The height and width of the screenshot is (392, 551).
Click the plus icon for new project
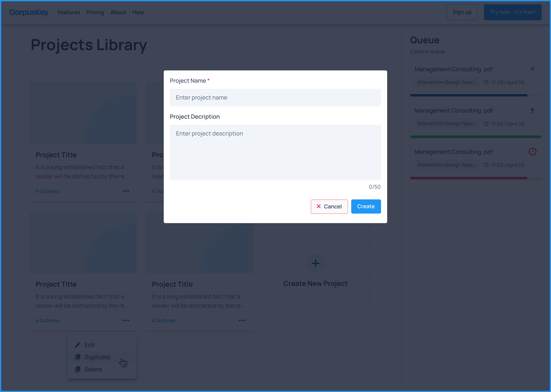[315, 263]
